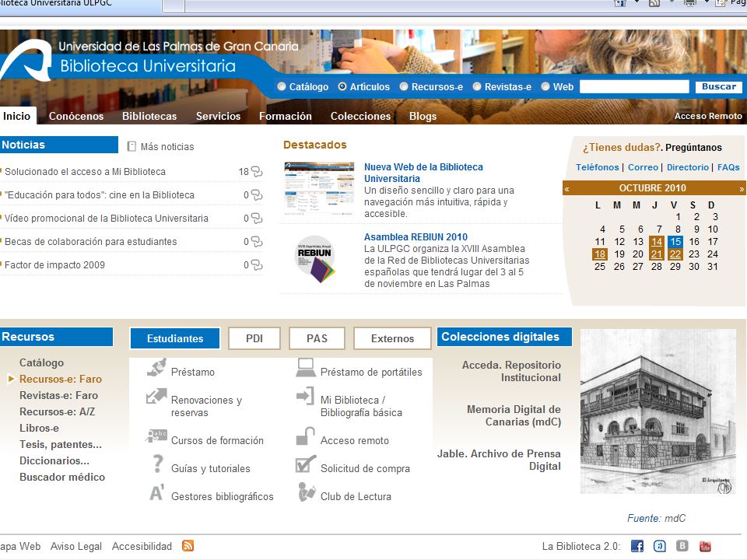747x560 pixels.
Task: Open comments icon for Becas de colaboración news
Action: click(257, 241)
